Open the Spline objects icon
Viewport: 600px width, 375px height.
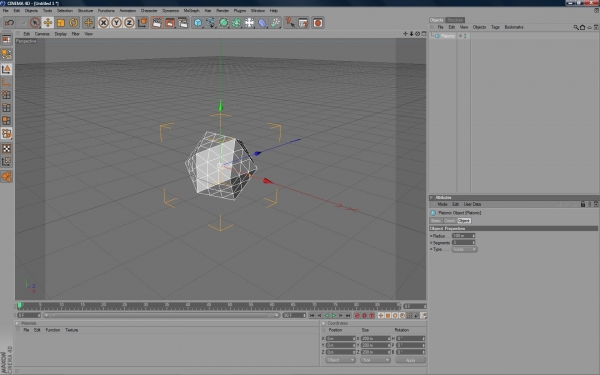pyautogui.click(x=211, y=23)
